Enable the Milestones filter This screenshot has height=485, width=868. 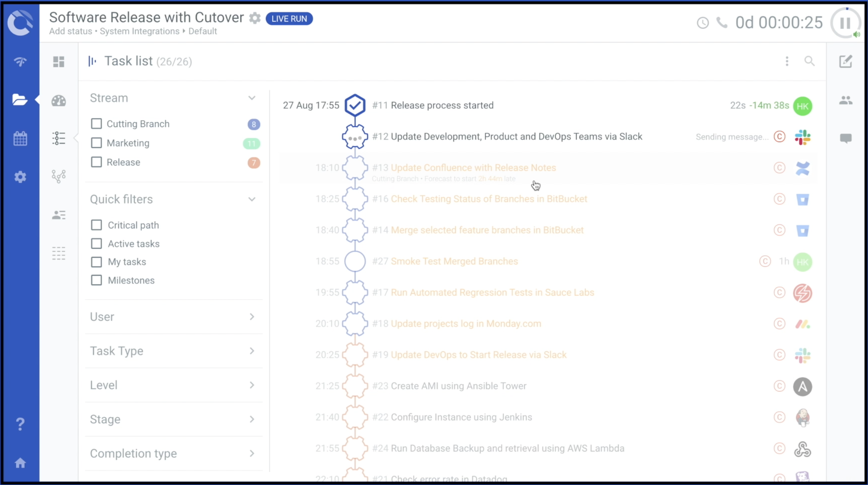coord(96,280)
